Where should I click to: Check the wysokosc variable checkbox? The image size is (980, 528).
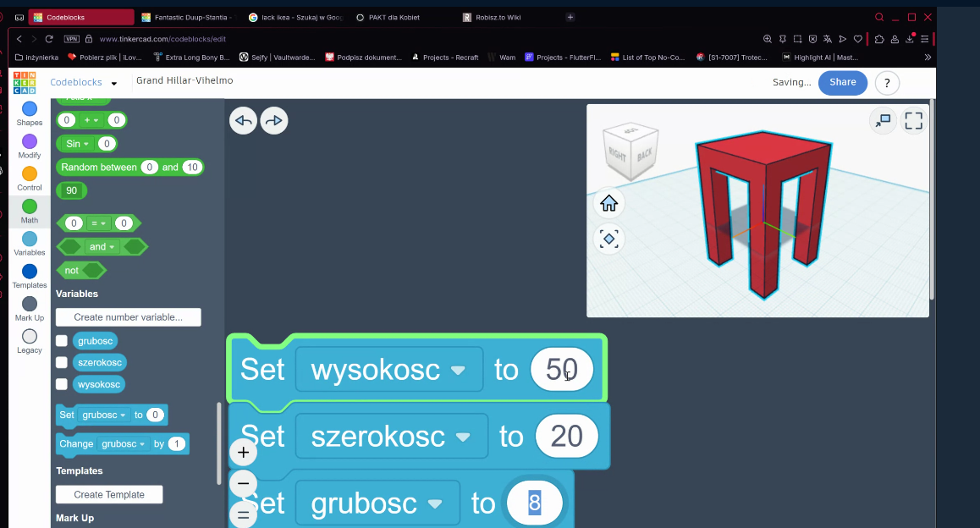tap(62, 384)
